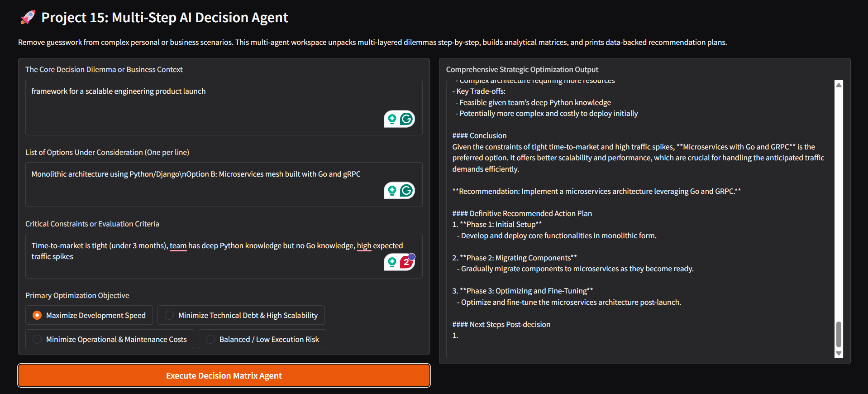Click the Comprehensive Strategic Optimization Output label
This screenshot has width=868, height=394.
pos(522,69)
